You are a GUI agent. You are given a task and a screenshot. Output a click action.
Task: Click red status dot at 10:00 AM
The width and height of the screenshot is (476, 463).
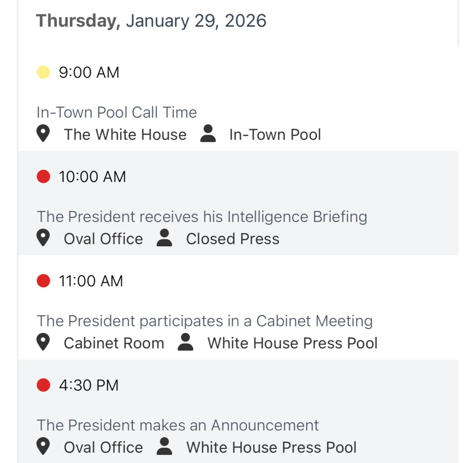tap(44, 176)
